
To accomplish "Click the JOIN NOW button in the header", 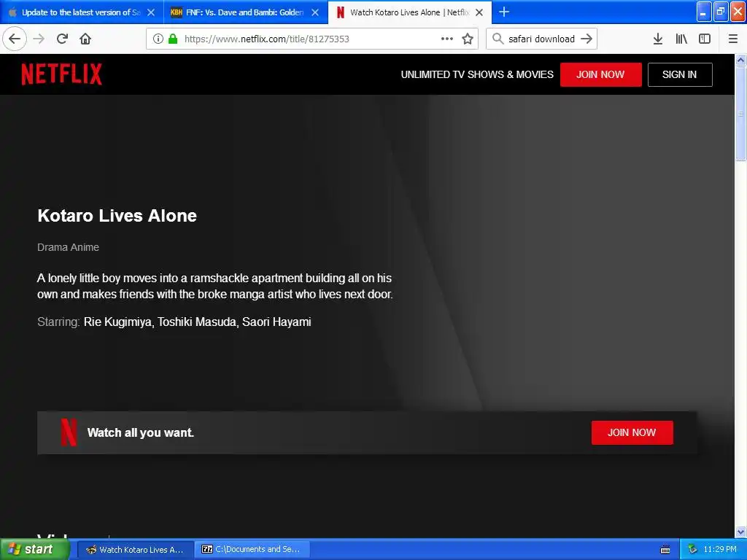I will pyautogui.click(x=601, y=75).
